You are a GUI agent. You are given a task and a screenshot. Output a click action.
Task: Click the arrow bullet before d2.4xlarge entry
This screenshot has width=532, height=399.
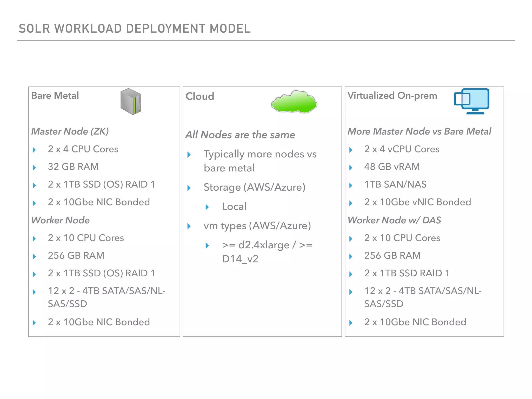tap(207, 245)
